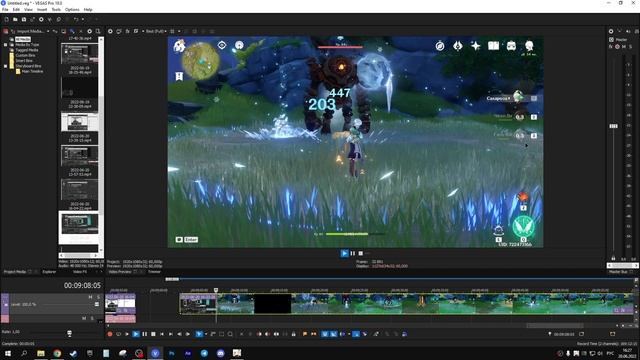Viewport: 640px width, 360px height.
Task: Select the Smart Bins folder
Action: click(24, 60)
